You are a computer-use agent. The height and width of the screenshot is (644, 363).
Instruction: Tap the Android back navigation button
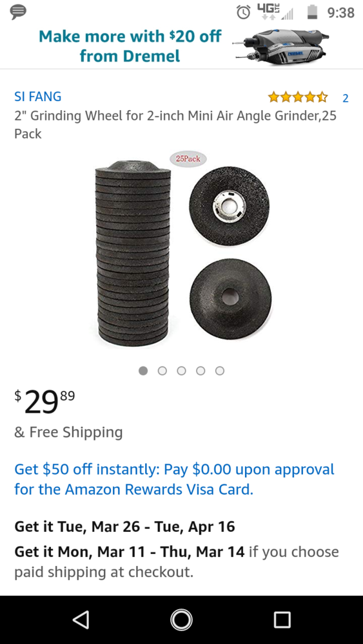click(81, 620)
